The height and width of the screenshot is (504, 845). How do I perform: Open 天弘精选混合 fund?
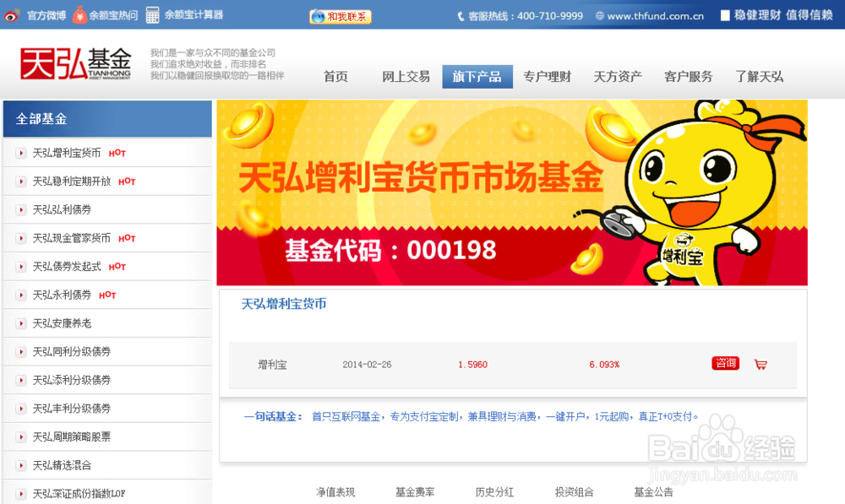pyautogui.click(x=62, y=465)
